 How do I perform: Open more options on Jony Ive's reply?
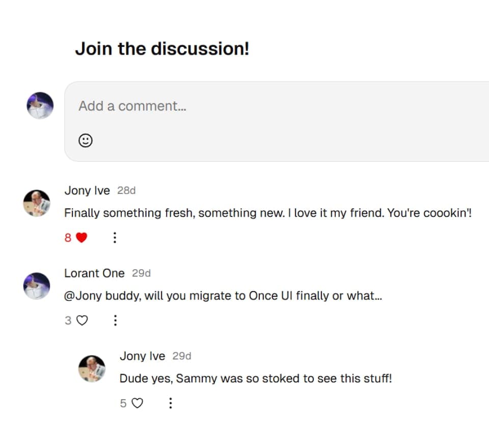coord(170,403)
